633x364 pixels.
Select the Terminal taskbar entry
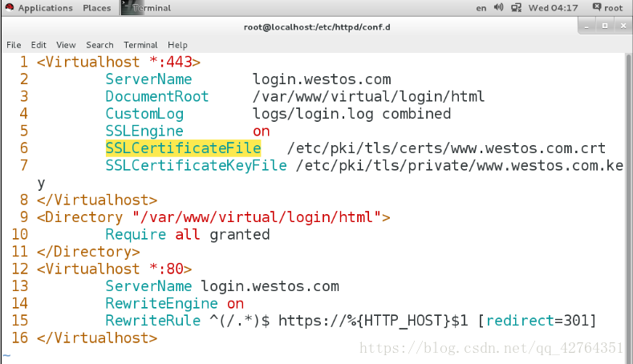[146, 8]
